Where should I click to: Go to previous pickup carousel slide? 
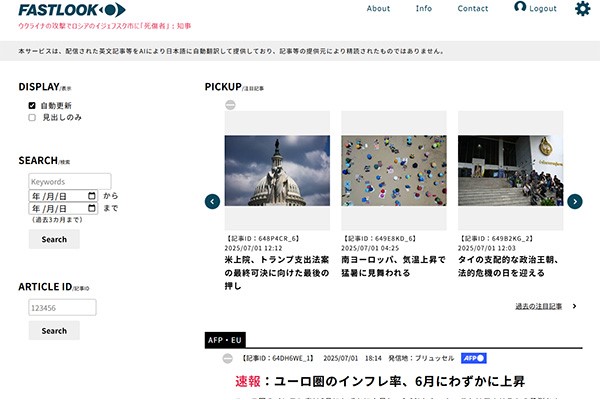(212, 201)
